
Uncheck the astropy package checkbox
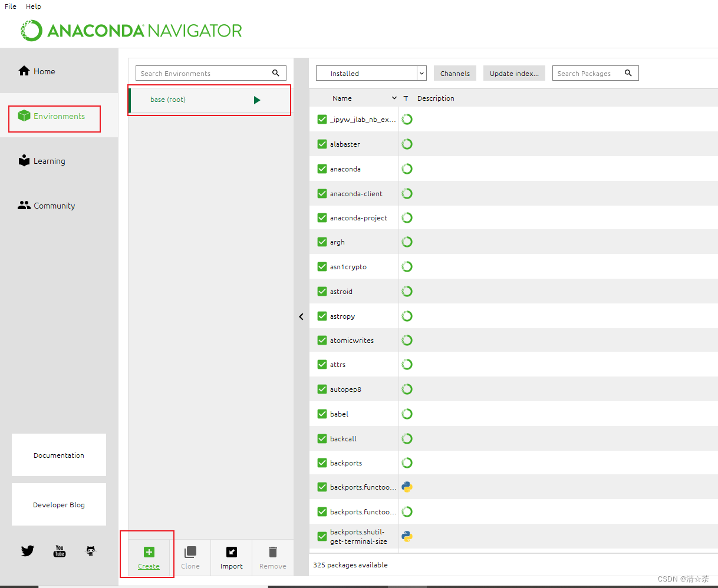(x=322, y=316)
